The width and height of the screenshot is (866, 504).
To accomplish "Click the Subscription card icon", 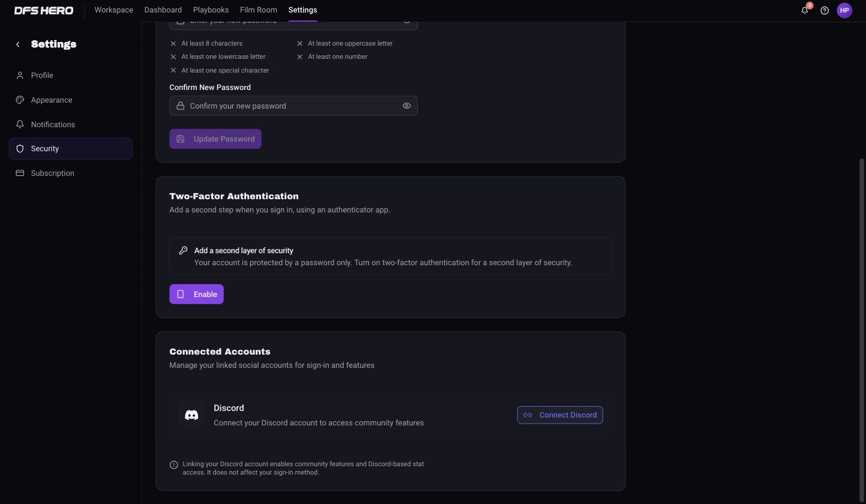I will [x=20, y=173].
